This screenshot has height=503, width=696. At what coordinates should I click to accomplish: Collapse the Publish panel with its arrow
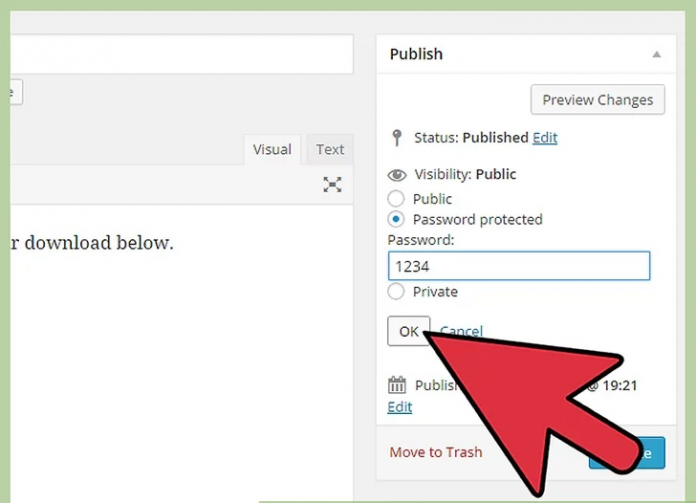656,54
